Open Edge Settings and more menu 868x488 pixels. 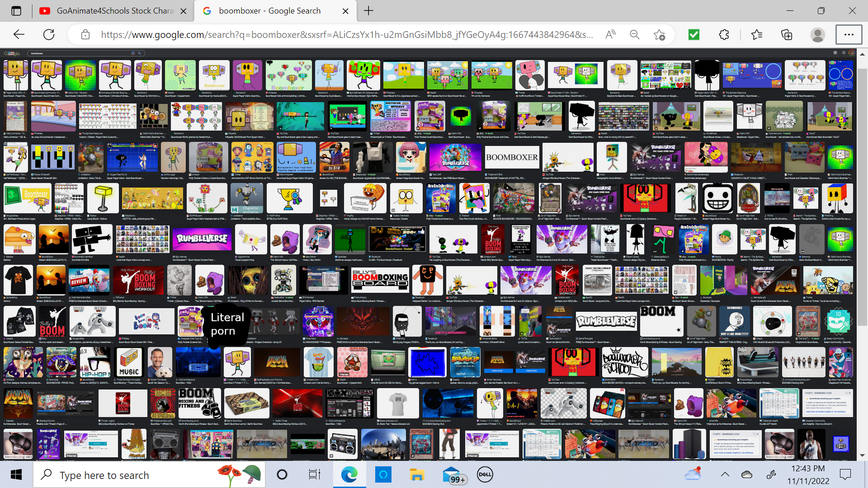pyautogui.click(x=849, y=35)
